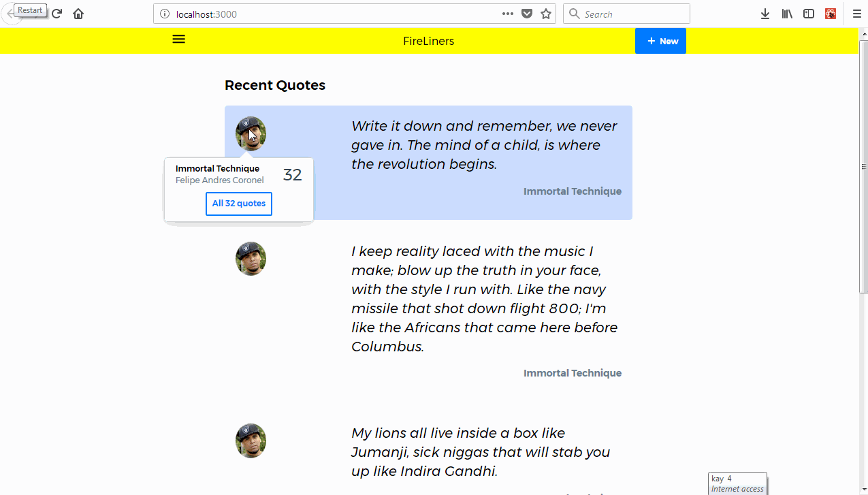Image resolution: width=868 pixels, height=495 pixels.
Task: Open page actions three-dots menu
Action: coord(508,14)
